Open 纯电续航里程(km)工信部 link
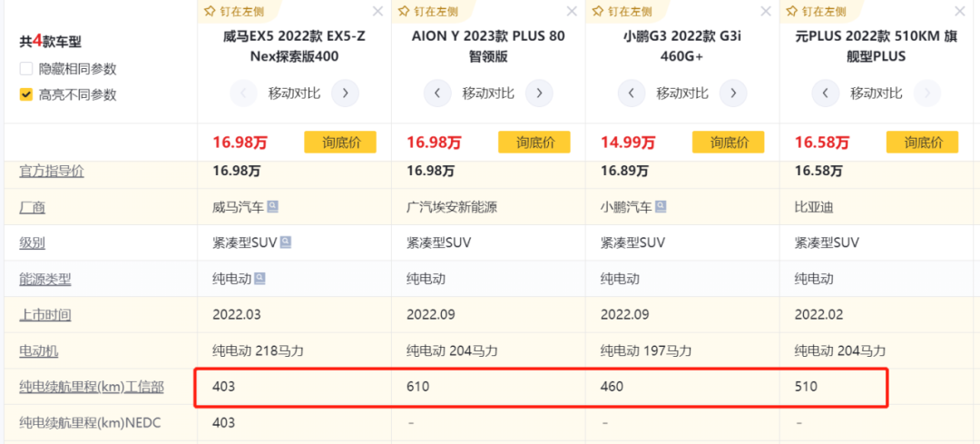Image resolution: width=980 pixels, height=444 pixels. 92,387
